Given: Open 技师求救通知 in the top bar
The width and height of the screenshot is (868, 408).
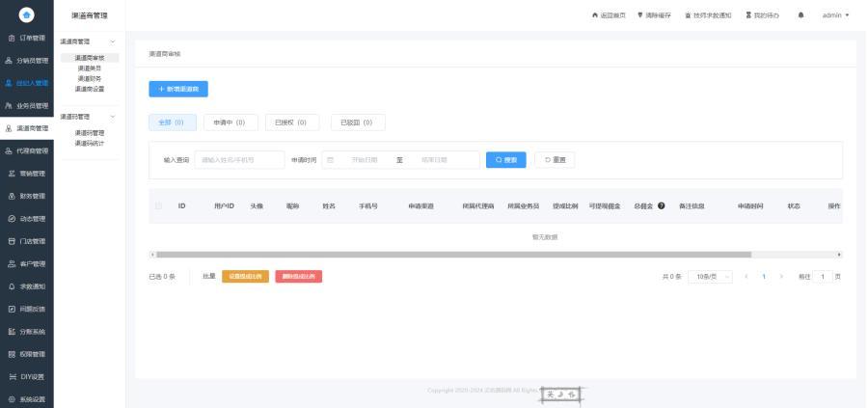Looking at the screenshot, I should [708, 15].
